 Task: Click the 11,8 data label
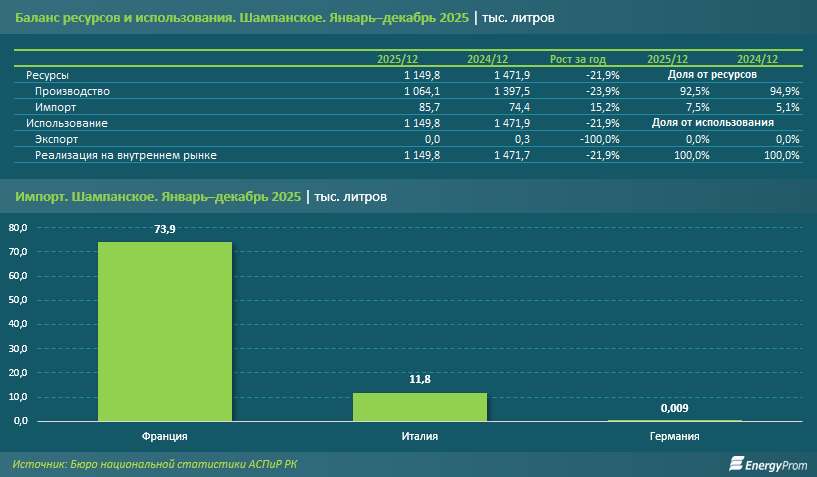pos(419,379)
